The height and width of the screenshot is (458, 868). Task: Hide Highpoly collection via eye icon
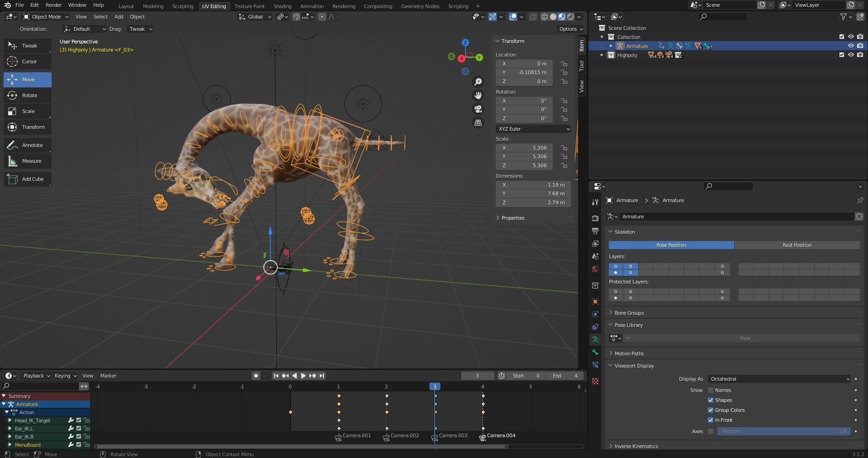point(851,55)
